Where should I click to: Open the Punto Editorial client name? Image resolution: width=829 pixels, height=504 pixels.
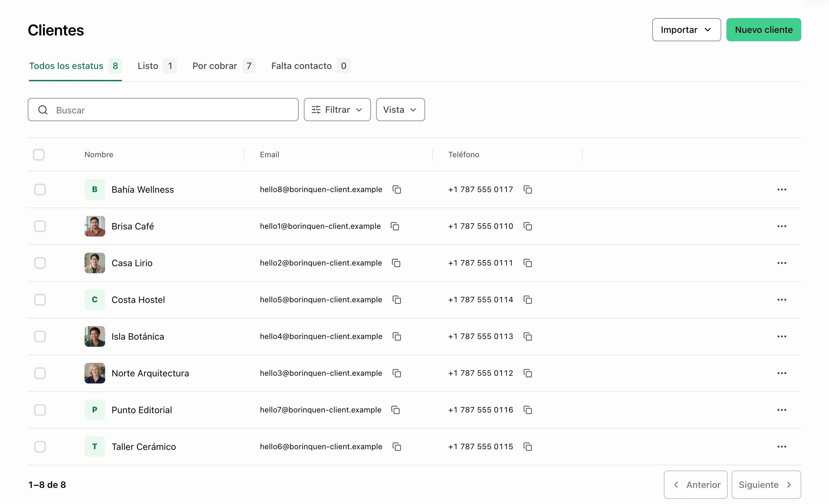142,410
